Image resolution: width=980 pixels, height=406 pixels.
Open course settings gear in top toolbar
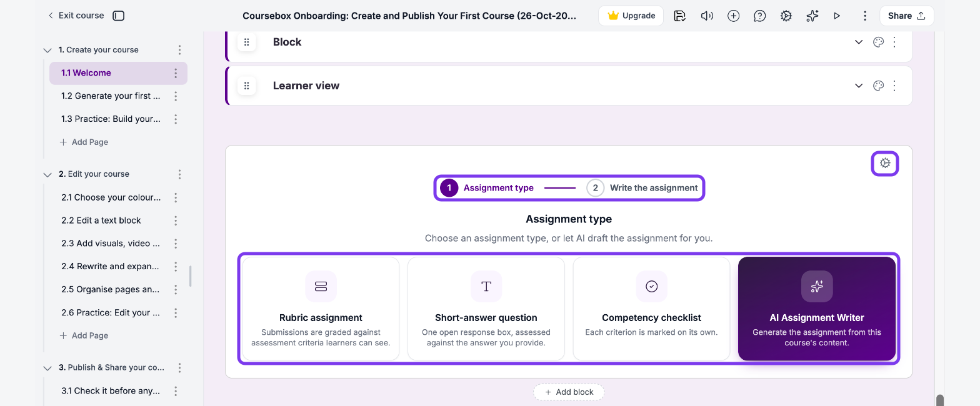click(x=786, y=16)
